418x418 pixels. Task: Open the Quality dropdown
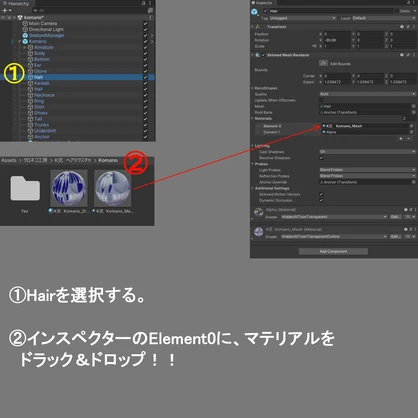click(367, 94)
